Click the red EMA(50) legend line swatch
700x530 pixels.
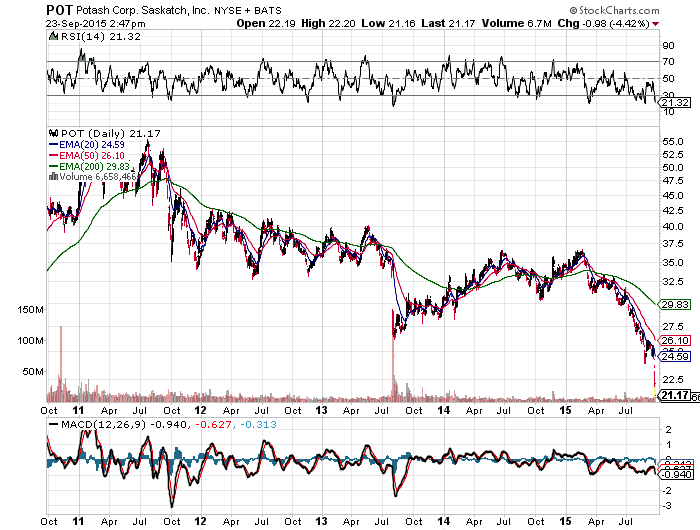tap(53, 155)
